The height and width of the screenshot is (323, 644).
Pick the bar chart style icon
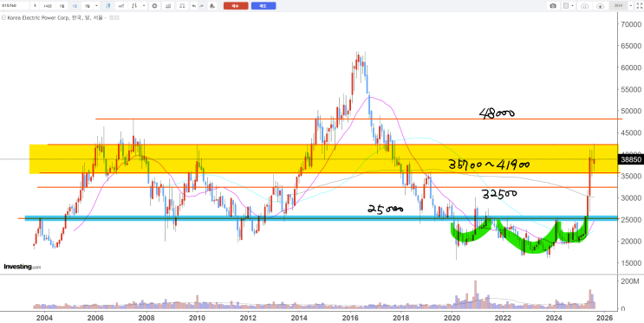coord(134,6)
